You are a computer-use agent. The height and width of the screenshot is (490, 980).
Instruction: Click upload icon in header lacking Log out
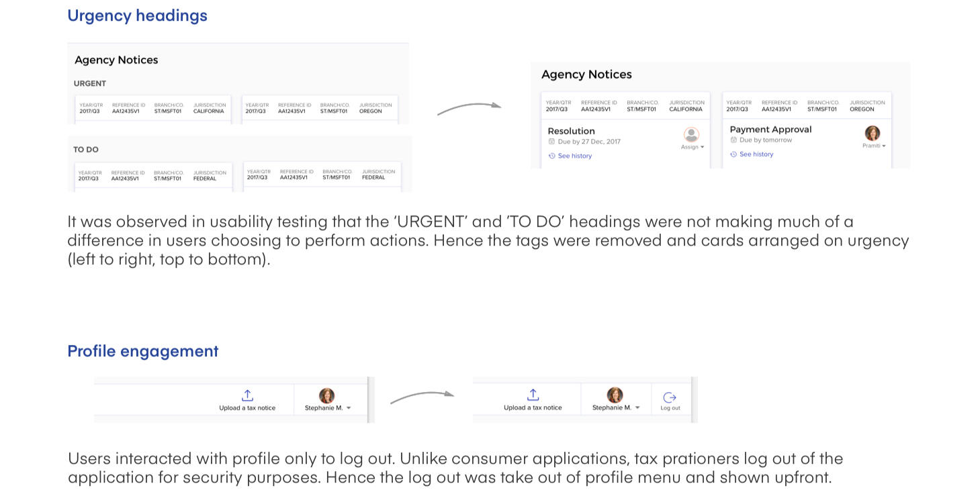click(247, 395)
